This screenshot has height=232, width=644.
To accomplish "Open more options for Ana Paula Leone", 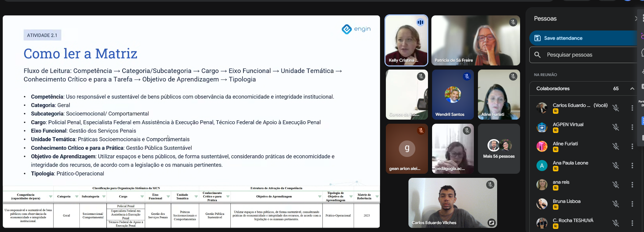I will tap(632, 166).
